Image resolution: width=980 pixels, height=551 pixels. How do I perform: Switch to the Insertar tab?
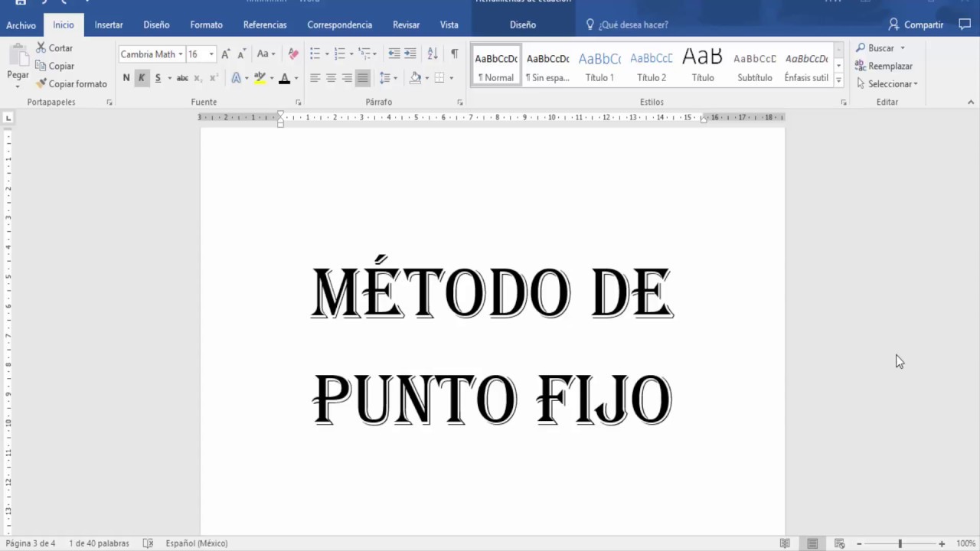(109, 24)
